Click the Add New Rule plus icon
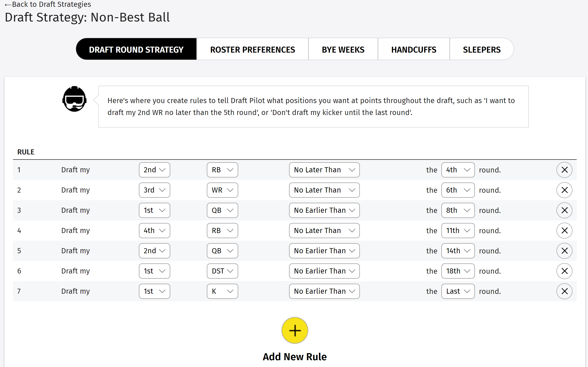The width and height of the screenshot is (588, 367). 295,330
